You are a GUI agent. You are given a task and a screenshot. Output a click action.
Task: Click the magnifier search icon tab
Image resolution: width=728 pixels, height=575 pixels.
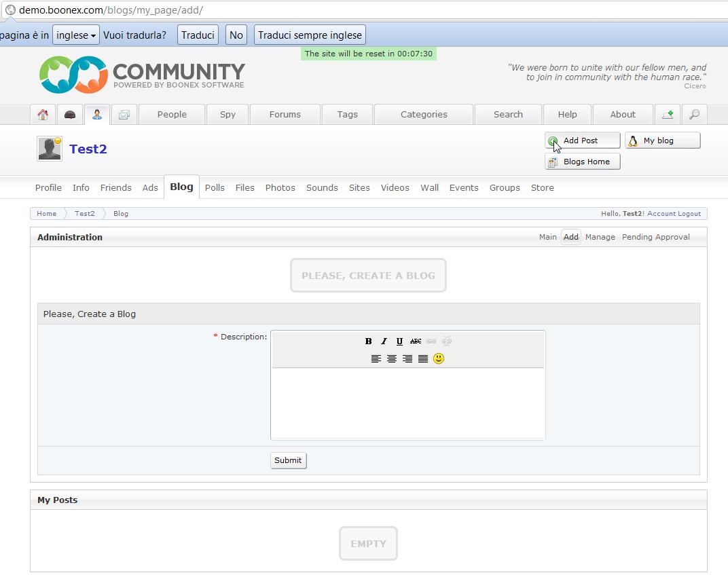point(694,115)
